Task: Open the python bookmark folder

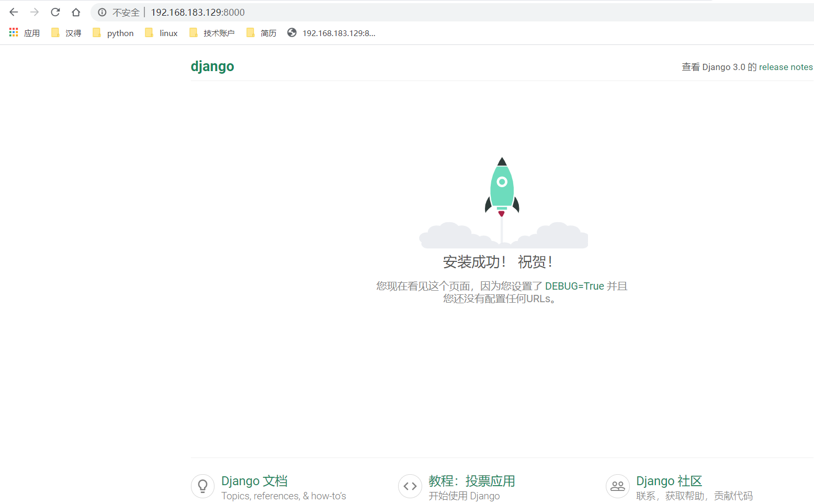Action: [x=113, y=33]
